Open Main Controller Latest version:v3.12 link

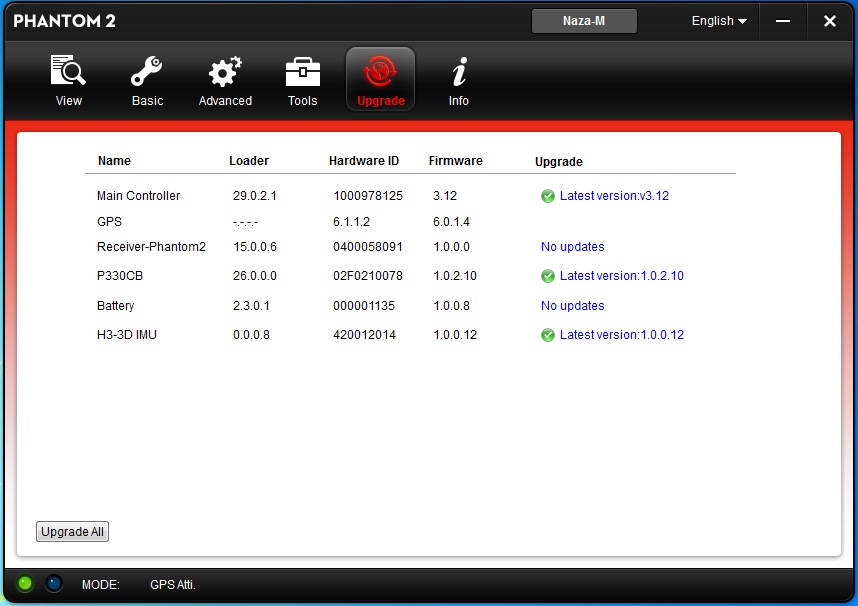tap(614, 196)
